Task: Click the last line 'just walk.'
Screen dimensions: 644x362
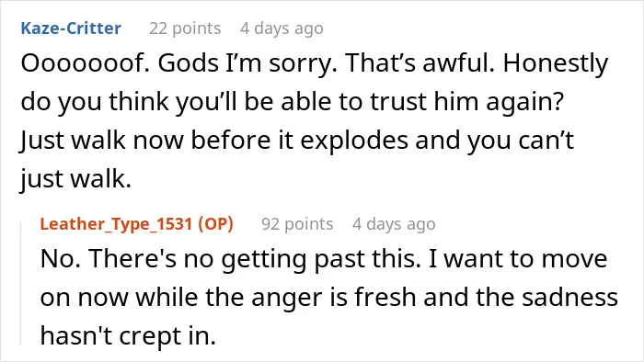Action: [x=76, y=179]
